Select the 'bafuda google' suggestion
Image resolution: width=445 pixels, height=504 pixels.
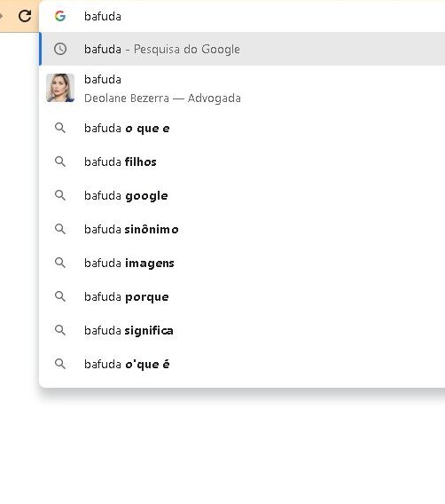click(242, 195)
